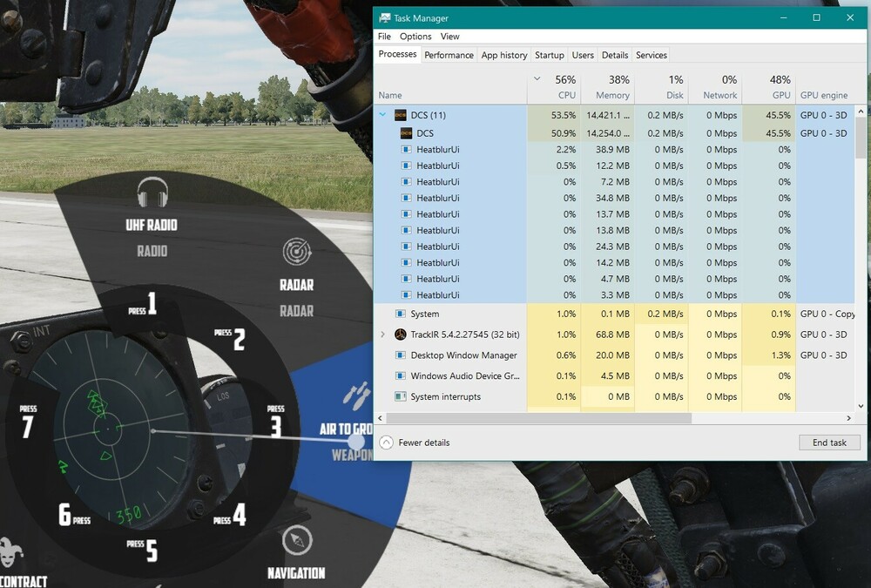The image size is (871, 588).
Task: Click the DCS child process icon
Action: tap(406, 133)
